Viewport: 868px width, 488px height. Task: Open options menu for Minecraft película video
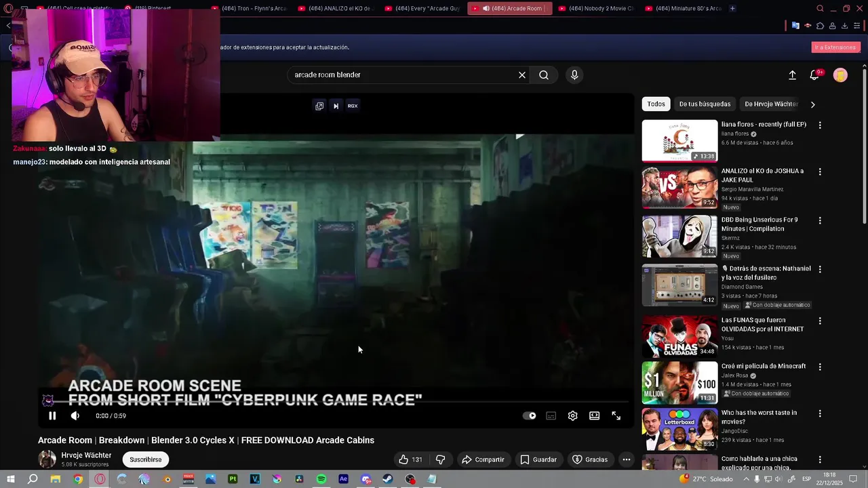pyautogui.click(x=820, y=367)
